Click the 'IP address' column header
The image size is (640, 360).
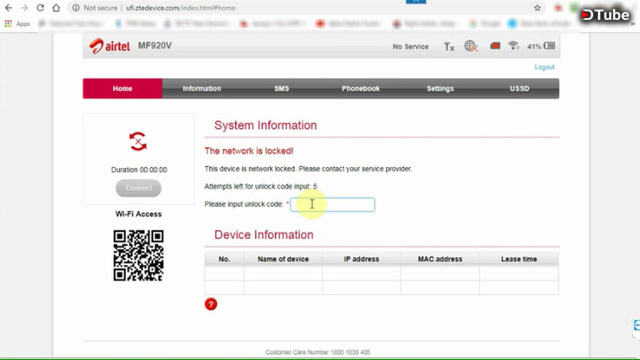[361, 259]
